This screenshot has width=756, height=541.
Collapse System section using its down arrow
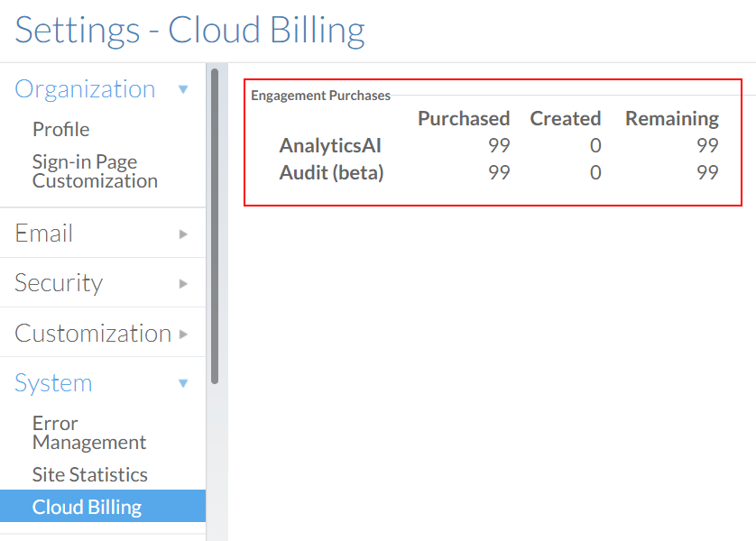coord(183,383)
